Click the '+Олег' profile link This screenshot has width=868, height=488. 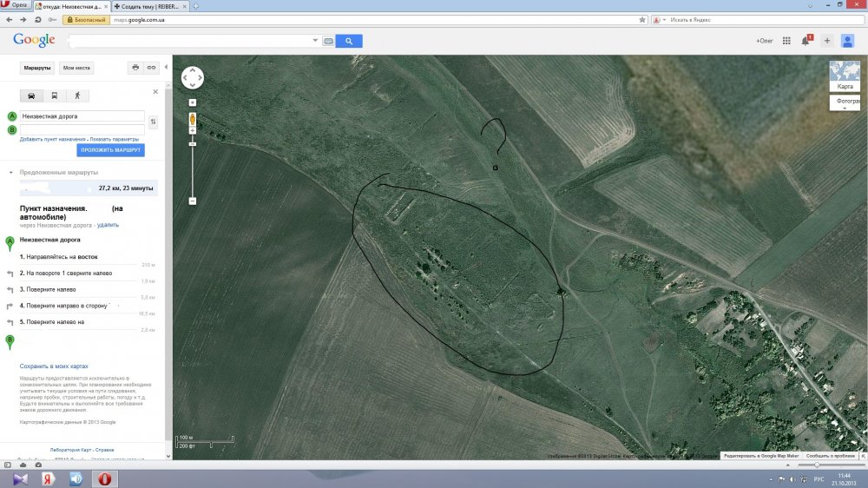765,41
